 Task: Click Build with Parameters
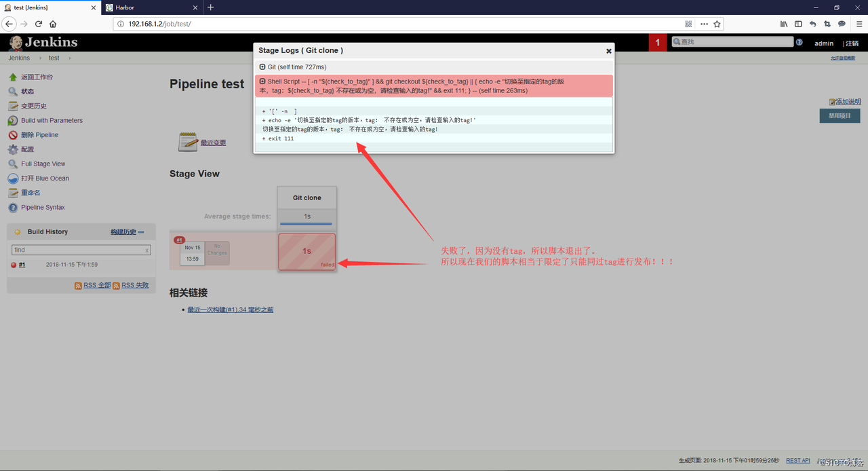point(52,121)
